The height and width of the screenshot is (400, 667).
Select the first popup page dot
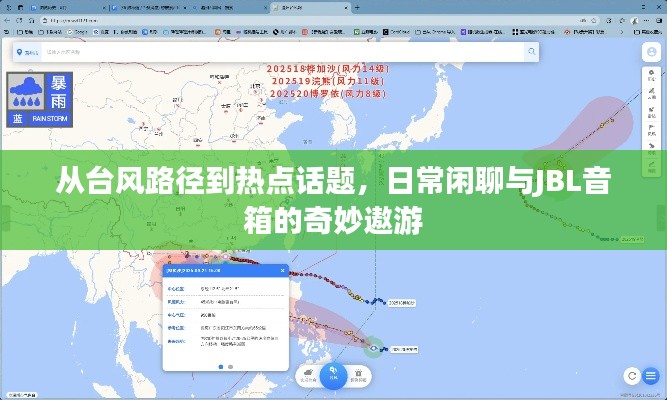(220, 366)
